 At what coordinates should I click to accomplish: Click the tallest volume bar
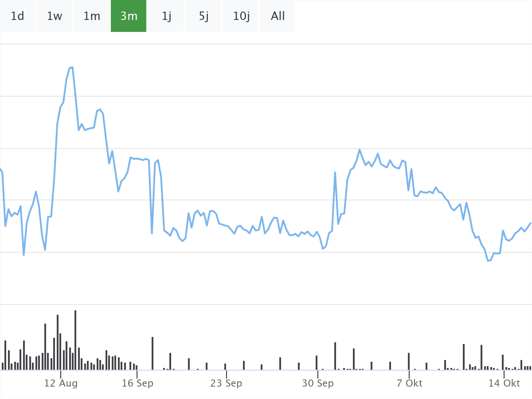click(x=75, y=340)
